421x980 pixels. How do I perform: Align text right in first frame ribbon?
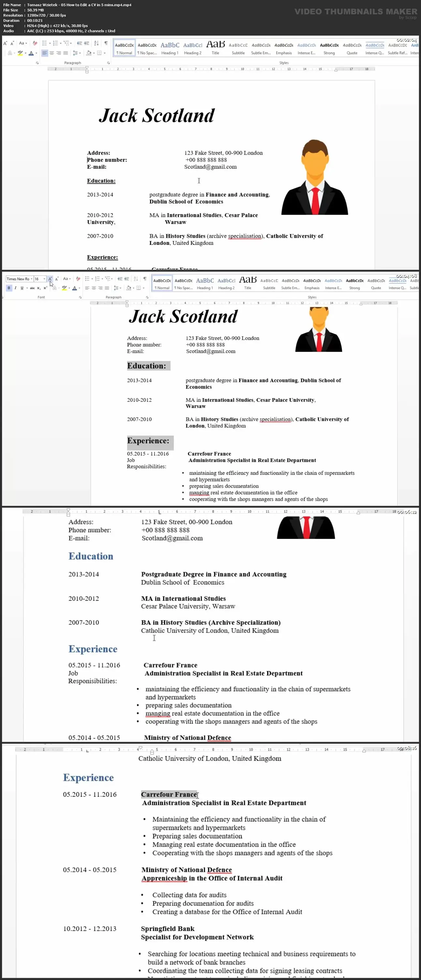(x=59, y=53)
